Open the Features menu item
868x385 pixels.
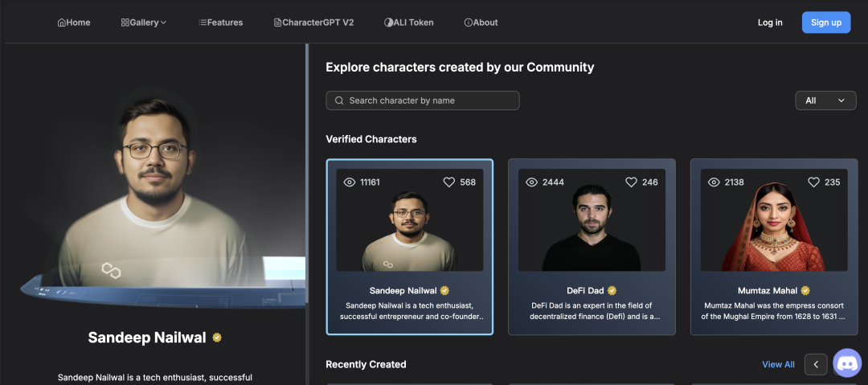tap(220, 23)
